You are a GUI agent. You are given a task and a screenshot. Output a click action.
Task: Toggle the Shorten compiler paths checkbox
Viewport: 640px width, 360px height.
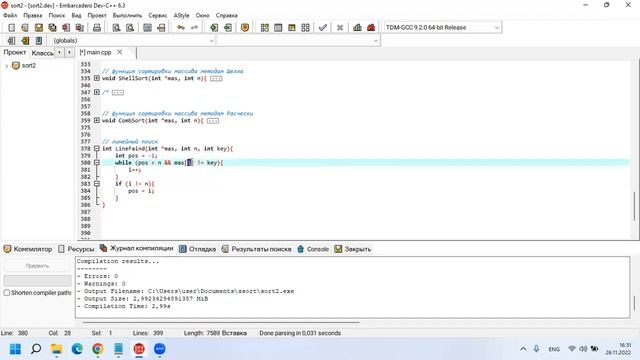(x=7, y=293)
